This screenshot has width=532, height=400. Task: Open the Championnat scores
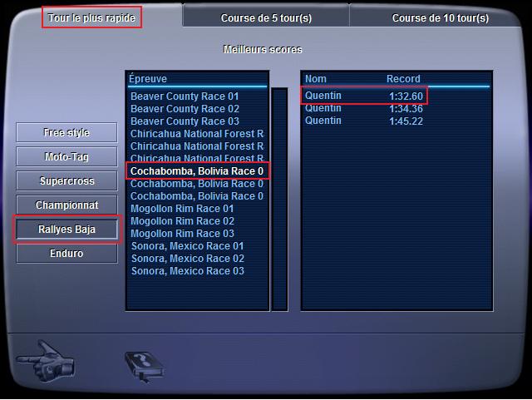[x=67, y=205]
